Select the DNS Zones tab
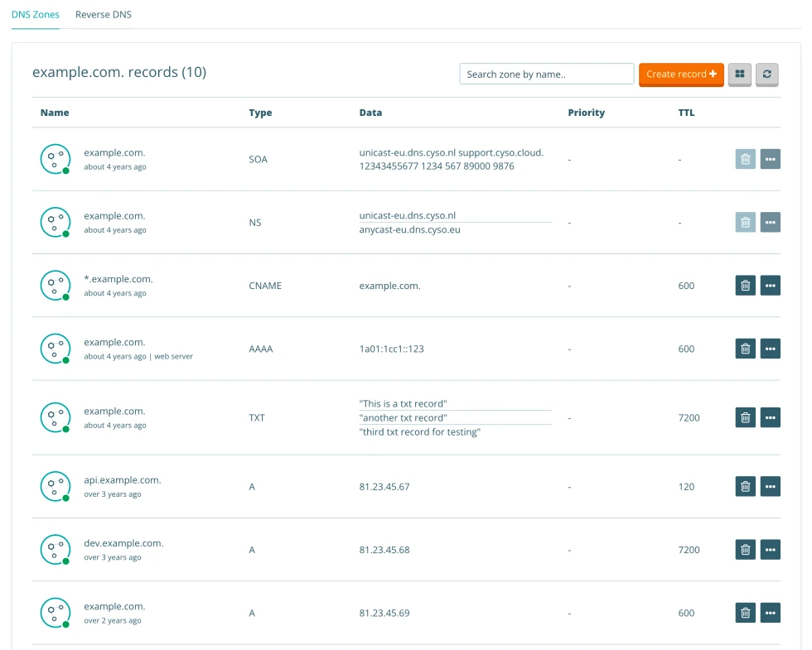The width and height of the screenshot is (812, 650). [x=35, y=14]
